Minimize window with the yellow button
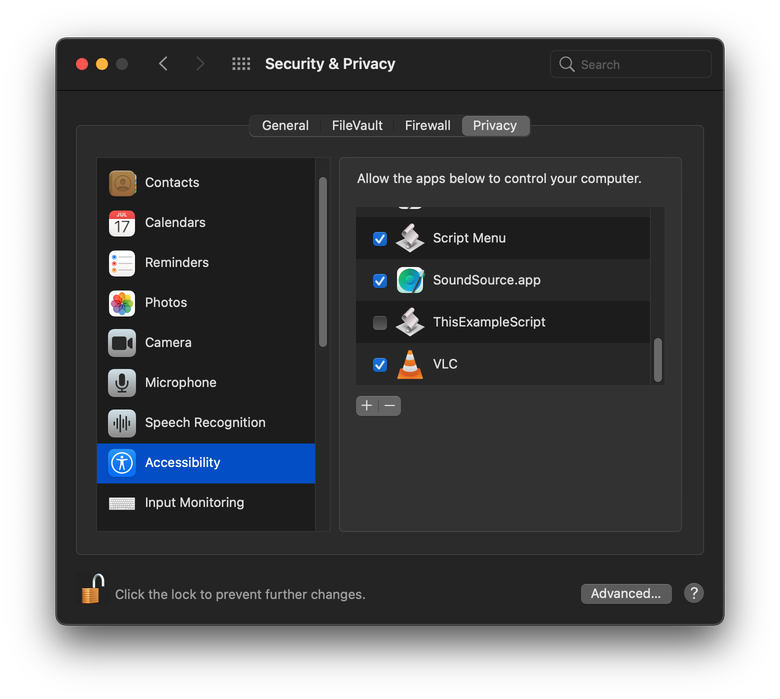The image size is (780, 699). coord(102,64)
